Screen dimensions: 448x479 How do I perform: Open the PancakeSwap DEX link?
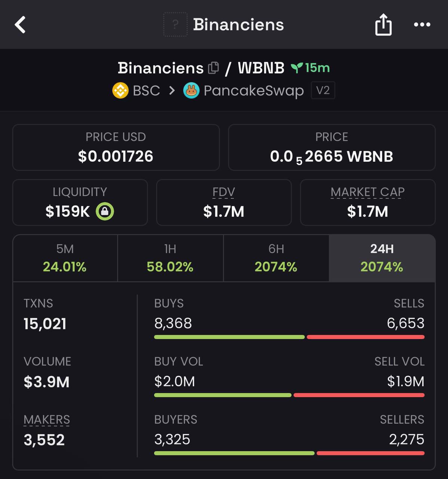[x=254, y=91]
